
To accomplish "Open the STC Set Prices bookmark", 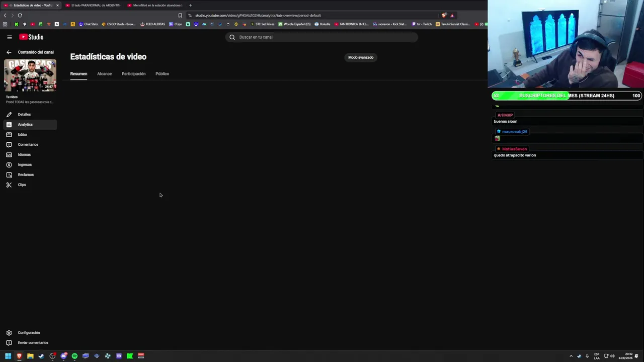I will (x=263, y=24).
